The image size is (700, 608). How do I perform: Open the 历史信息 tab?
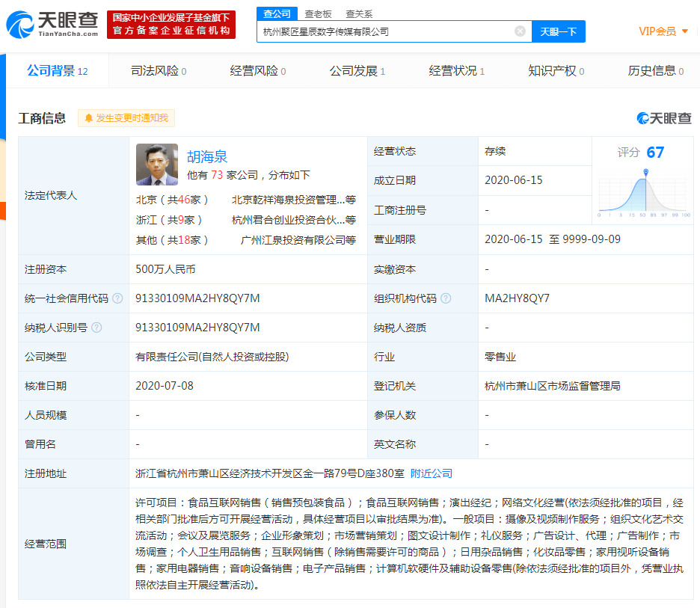[655, 70]
